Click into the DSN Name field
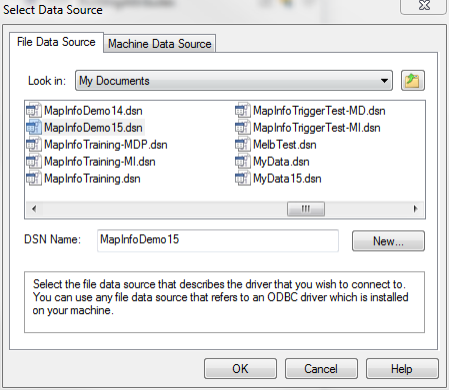The height and width of the screenshot is (390, 449). [x=218, y=240]
